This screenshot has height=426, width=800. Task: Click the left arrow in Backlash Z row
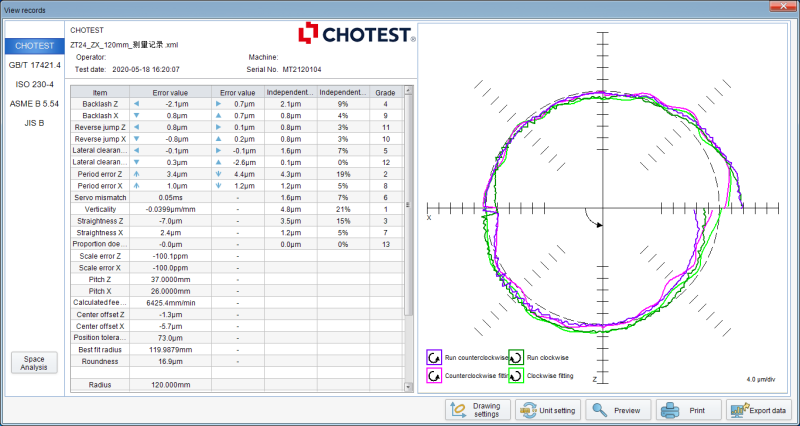pyautogui.click(x=137, y=104)
